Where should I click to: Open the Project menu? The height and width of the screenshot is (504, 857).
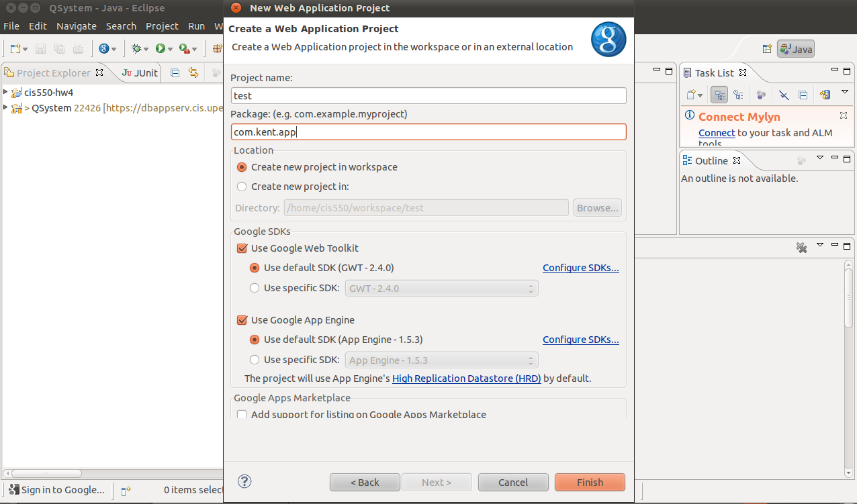pyautogui.click(x=162, y=26)
